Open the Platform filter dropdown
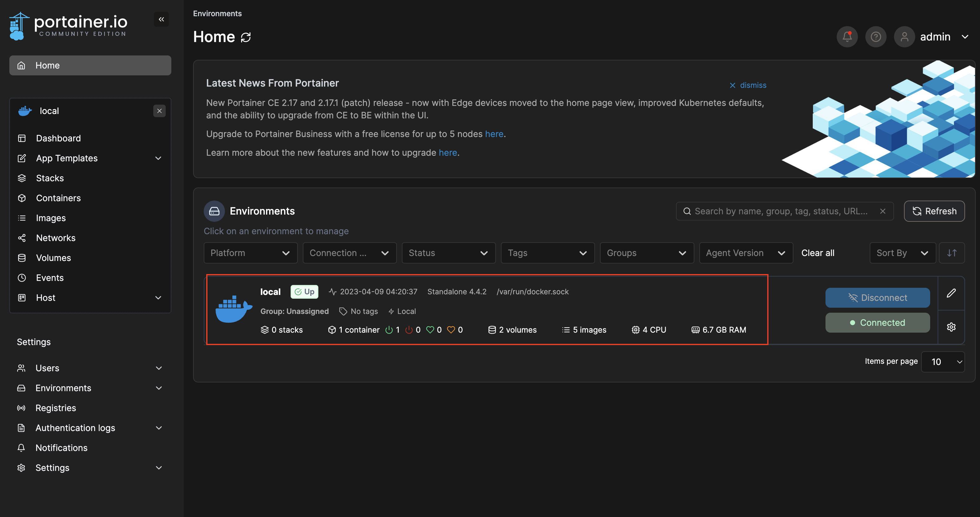This screenshot has width=980, height=517. (250, 253)
